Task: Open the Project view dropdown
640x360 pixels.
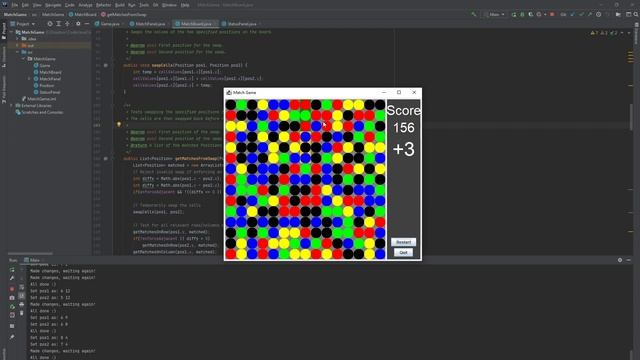Action: pos(23,24)
